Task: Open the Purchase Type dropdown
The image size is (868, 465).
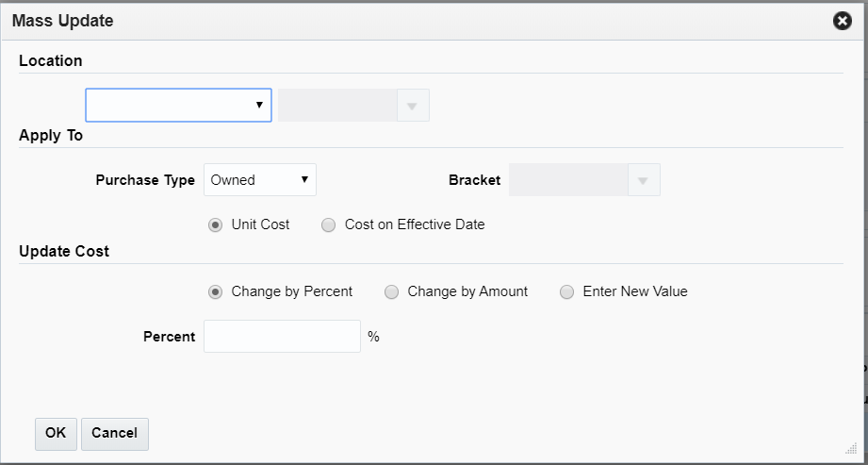Action: point(260,179)
